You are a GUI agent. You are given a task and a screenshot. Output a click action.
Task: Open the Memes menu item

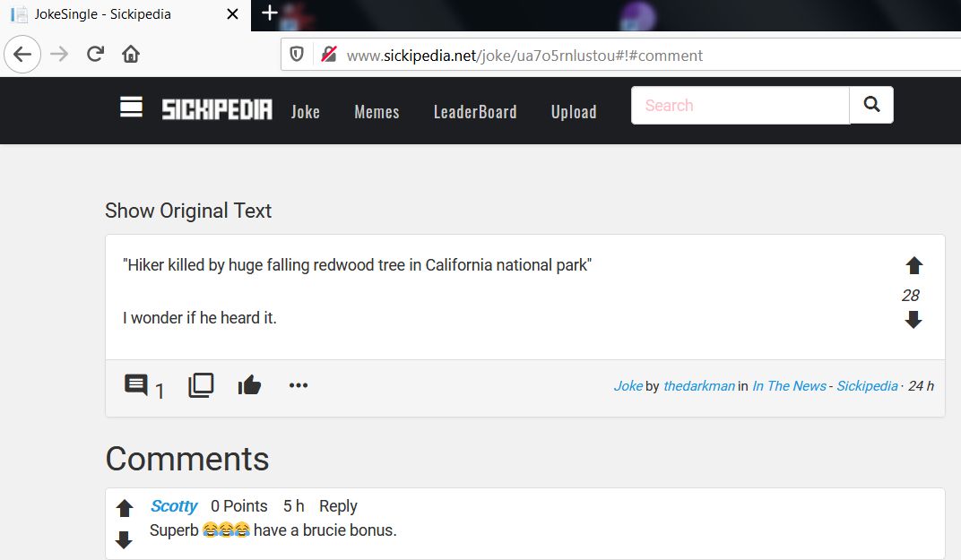coord(377,112)
